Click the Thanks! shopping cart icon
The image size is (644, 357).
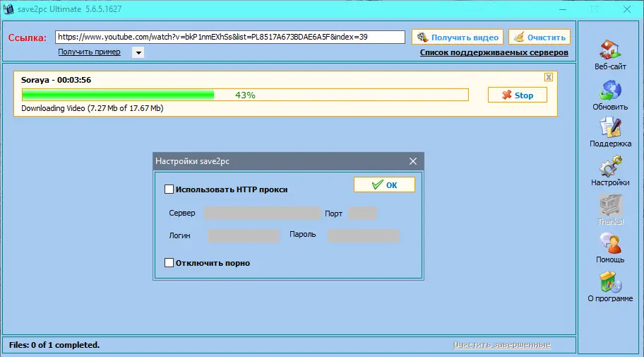tap(610, 205)
